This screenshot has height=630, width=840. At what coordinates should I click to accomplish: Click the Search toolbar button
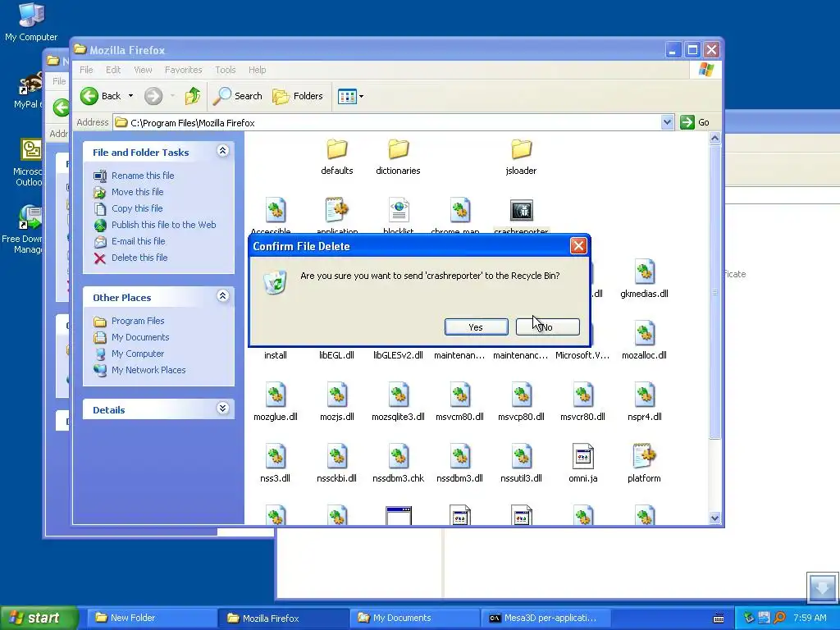[x=237, y=97]
